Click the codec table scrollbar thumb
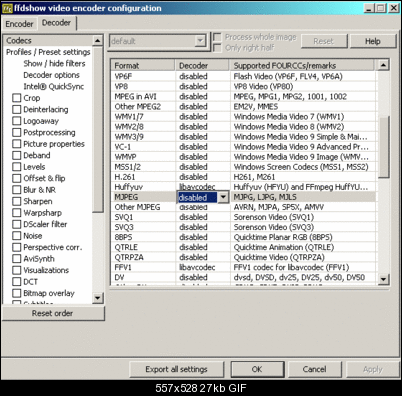402x396 pixels. pos(383,147)
